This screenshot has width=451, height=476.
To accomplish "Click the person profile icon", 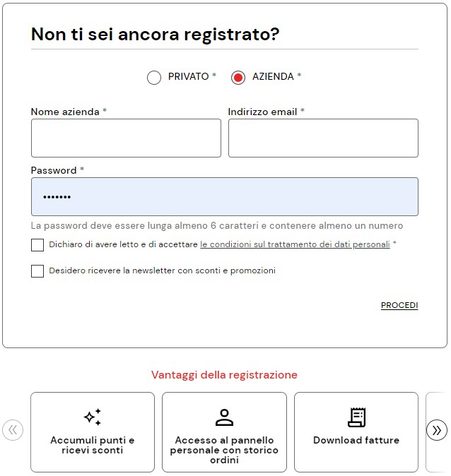I will (224, 417).
